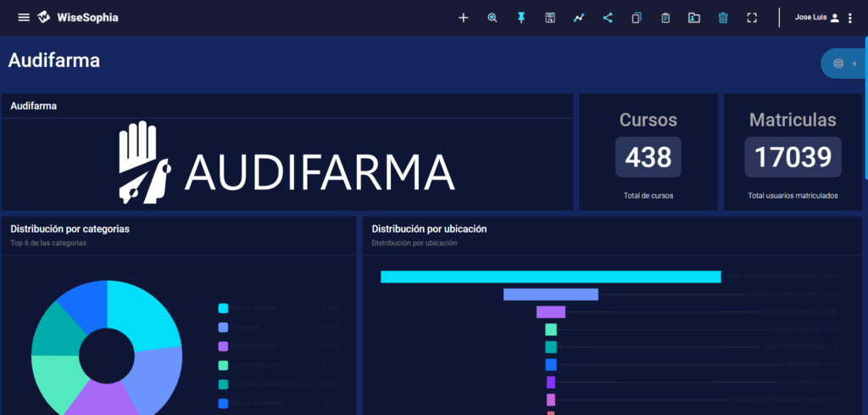This screenshot has width=868, height=415.
Task: Click the Audifarma page title
Action: point(54,60)
